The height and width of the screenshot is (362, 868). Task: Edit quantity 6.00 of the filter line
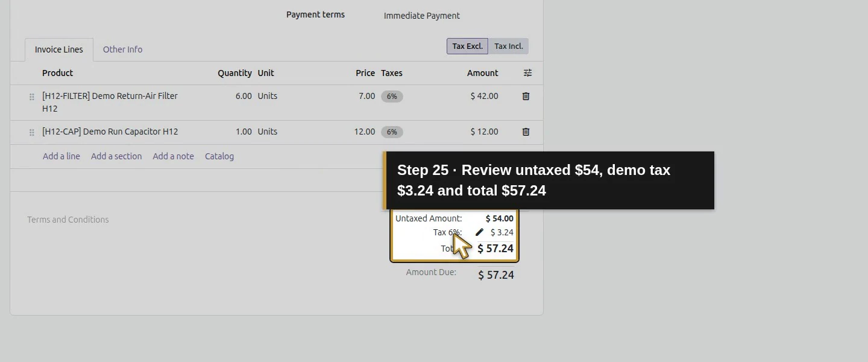click(244, 96)
